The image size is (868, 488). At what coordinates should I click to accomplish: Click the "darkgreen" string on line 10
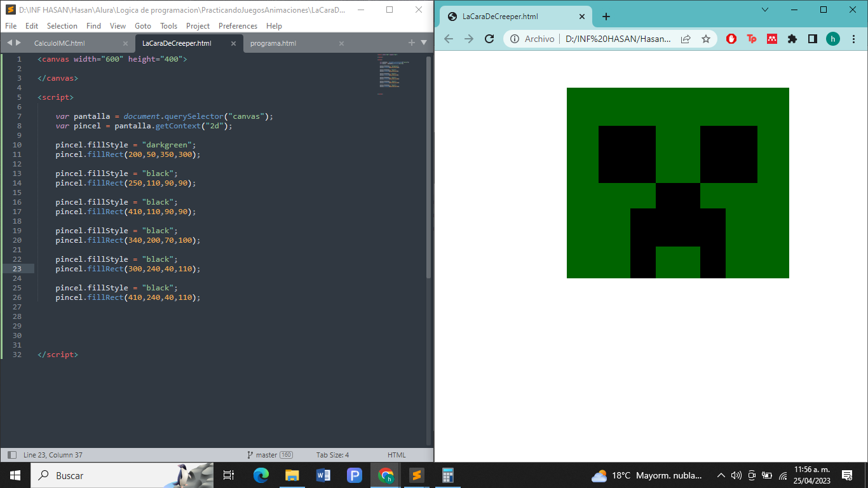click(x=168, y=145)
